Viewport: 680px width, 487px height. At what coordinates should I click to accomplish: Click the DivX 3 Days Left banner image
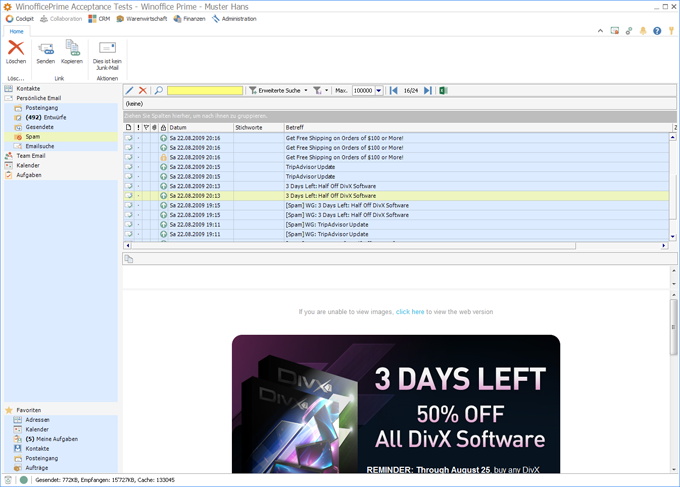tap(396, 404)
